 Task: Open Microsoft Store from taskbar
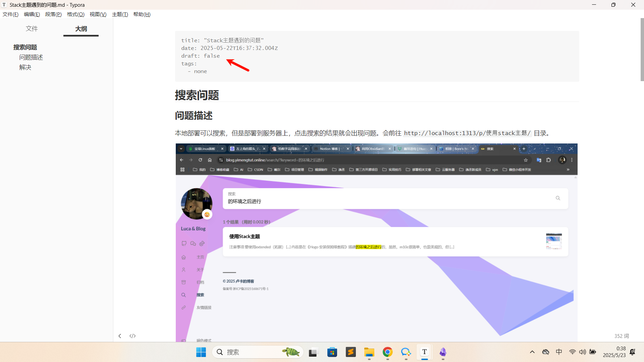point(332,352)
